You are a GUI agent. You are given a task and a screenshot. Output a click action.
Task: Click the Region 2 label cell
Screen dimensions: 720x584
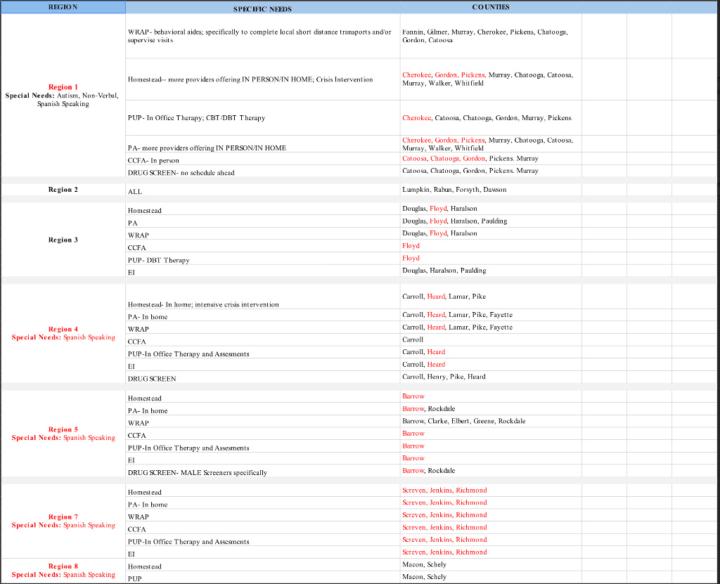[x=62, y=189]
